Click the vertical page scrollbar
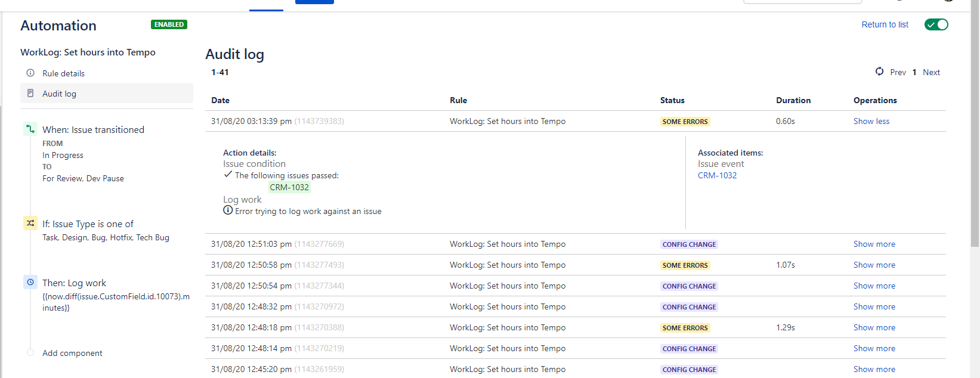 pos(975,123)
